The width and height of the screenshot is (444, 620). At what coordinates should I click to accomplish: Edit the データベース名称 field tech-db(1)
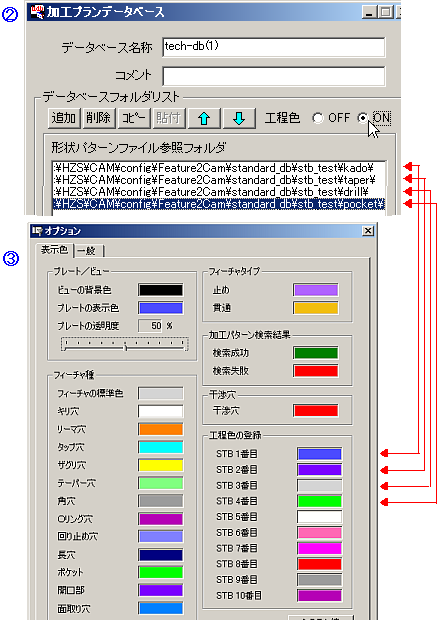[274, 47]
